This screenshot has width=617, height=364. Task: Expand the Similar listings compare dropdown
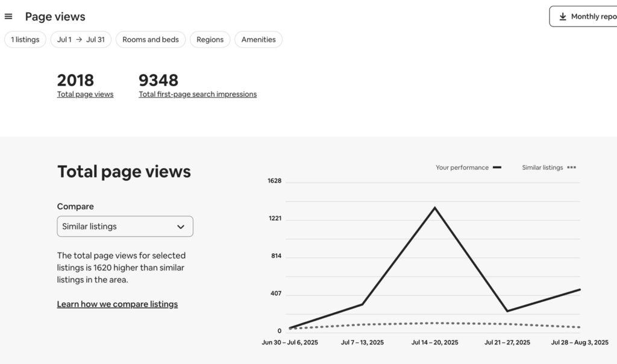[125, 227]
